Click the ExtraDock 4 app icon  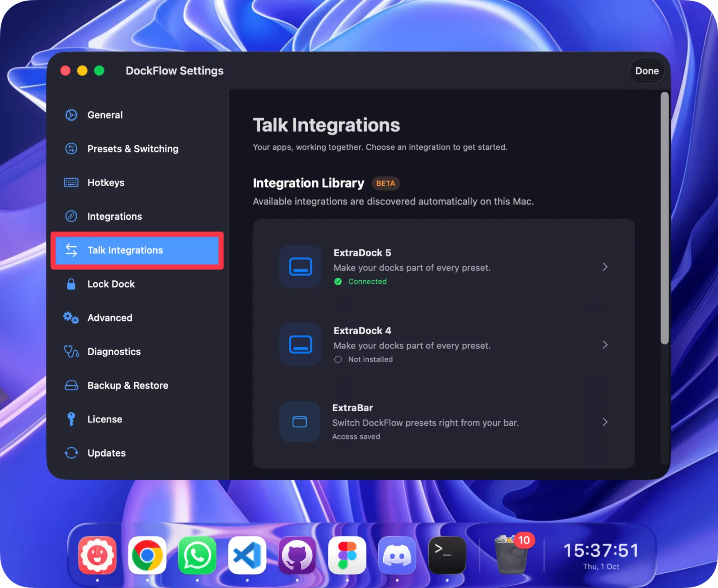[x=301, y=344]
